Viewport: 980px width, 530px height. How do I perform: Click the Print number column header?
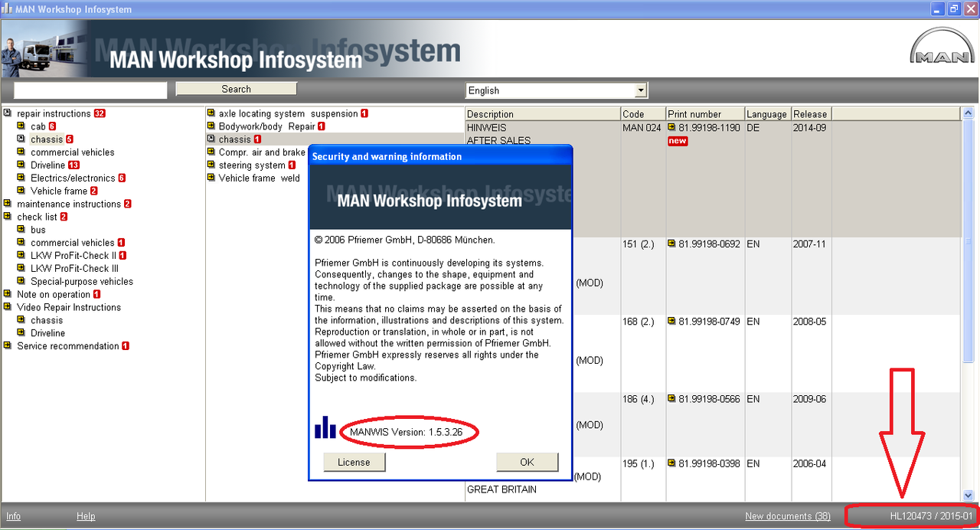point(705,114)
